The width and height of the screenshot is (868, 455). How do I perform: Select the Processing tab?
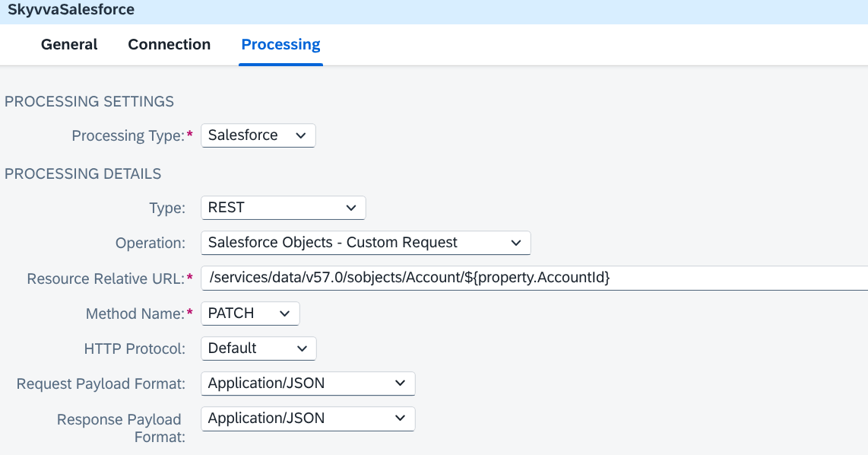[x=280, y=44]
